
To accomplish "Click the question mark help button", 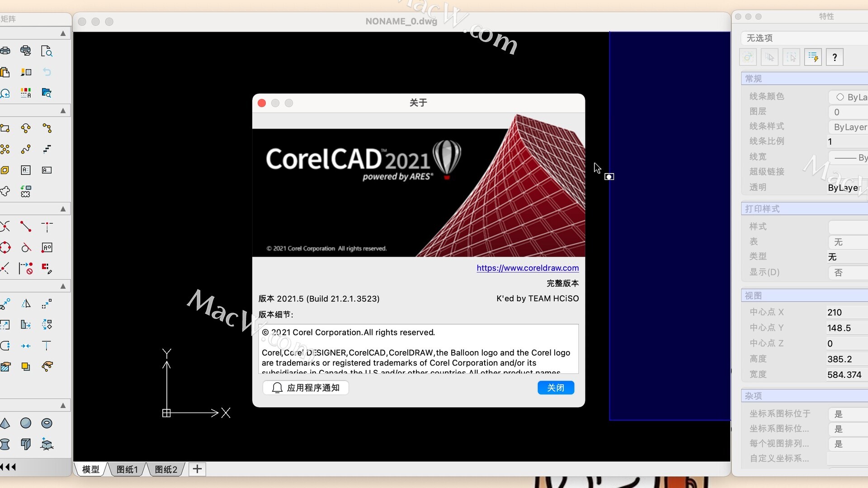I will point(835,57).
